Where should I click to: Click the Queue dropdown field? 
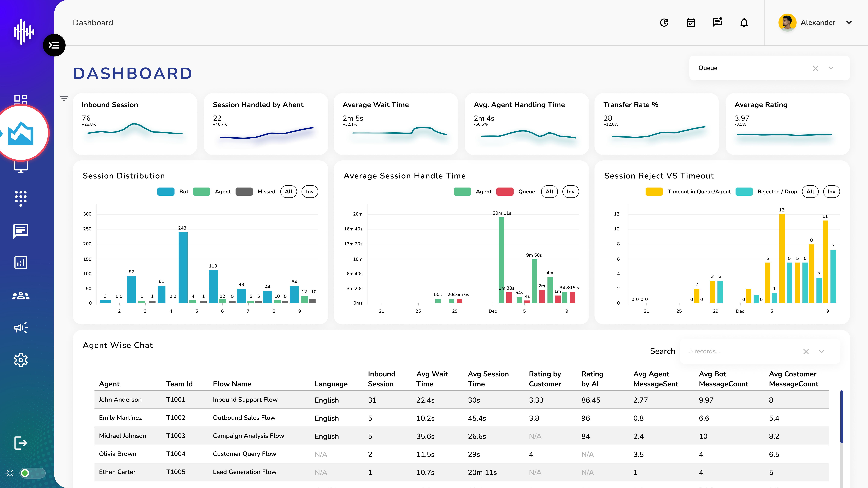pos(769,68)
